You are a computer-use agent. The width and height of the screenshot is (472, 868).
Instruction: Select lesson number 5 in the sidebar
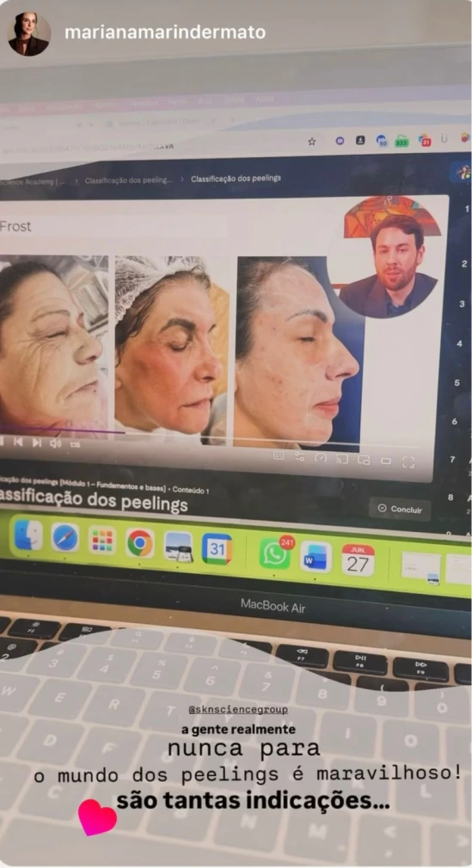(457, 382)
